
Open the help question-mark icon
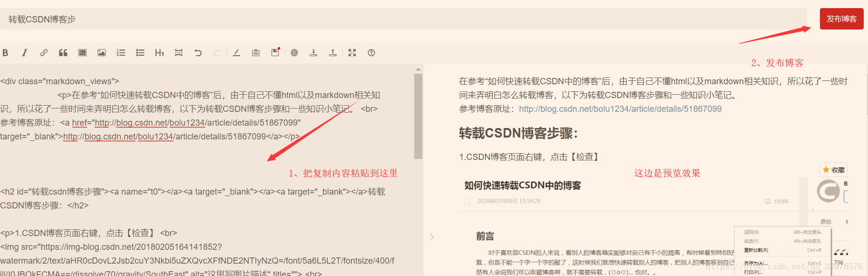coord(371,53)
